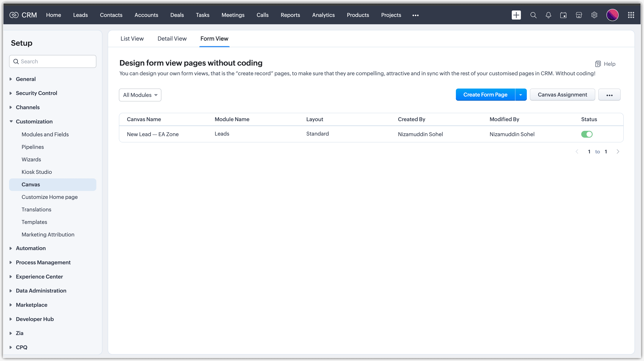644x361 pixels.
Task: Open notifications bell icon
Action: pyautogui.click(x=548, y=15)
